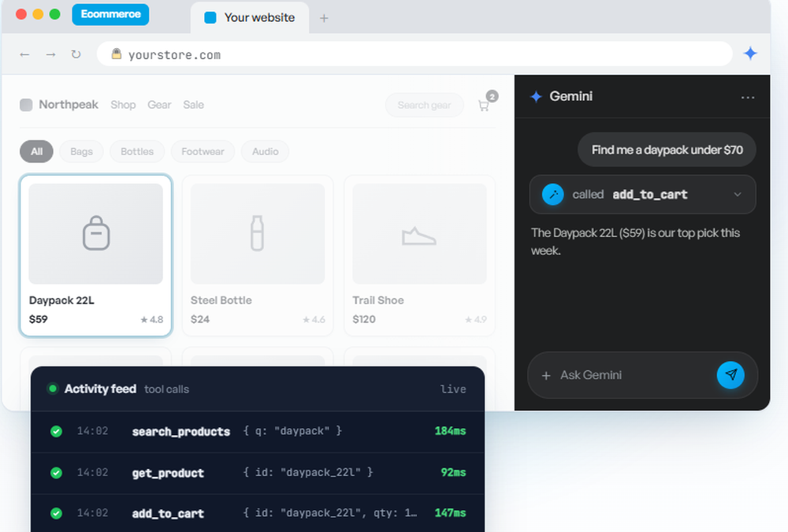Click the green live dot in Activity feed
788x532 pixels.
(x=52, y=389)
